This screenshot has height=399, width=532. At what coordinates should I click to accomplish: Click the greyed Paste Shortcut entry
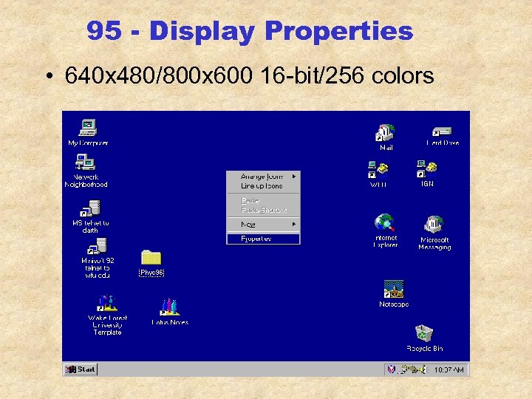pyautogui.click(x=263, y=210)
